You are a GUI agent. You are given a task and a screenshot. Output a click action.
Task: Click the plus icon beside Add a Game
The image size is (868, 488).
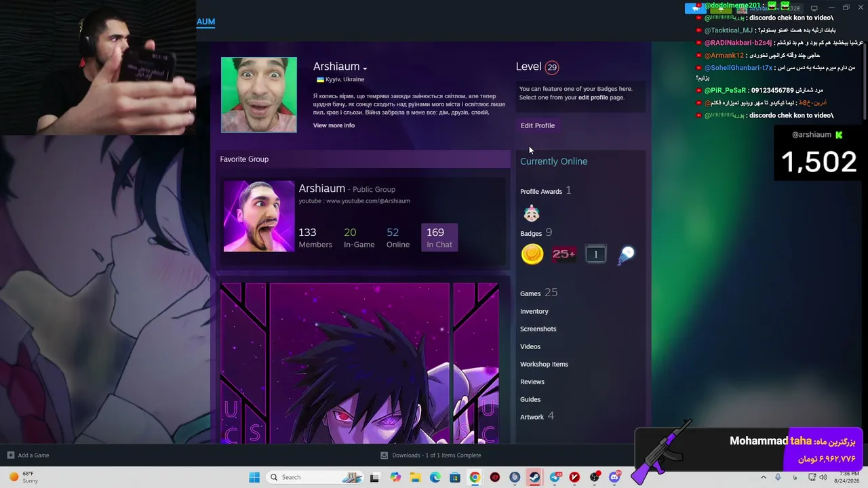[x=10, y=455]
